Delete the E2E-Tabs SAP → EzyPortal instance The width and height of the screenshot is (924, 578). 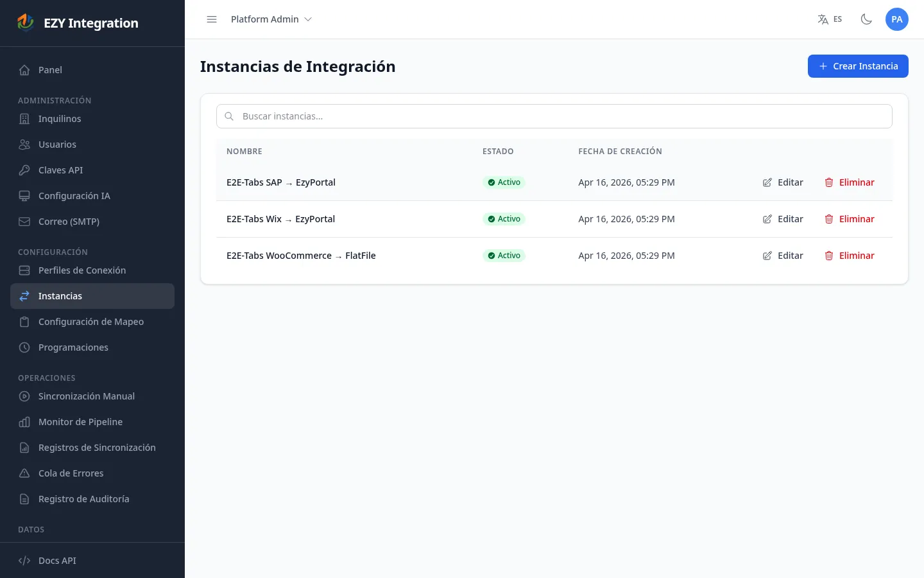[x=850, y=182]
